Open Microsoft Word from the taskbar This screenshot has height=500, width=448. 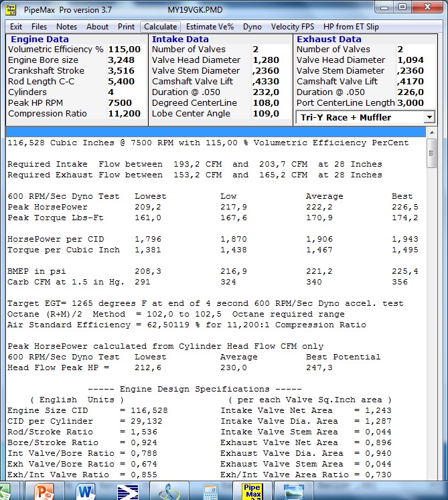click(x=86, y=491)
